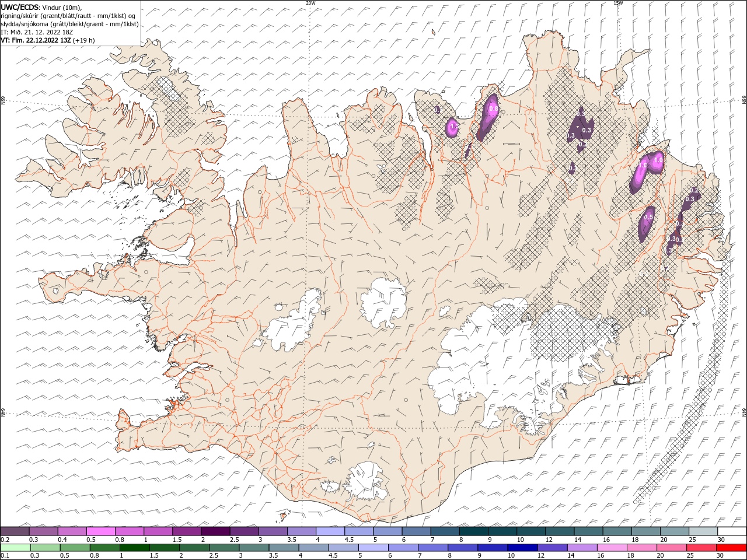Top legend row: swatch between 0.2 and 0.3
The image size is (747, 560).
[15, 531]
